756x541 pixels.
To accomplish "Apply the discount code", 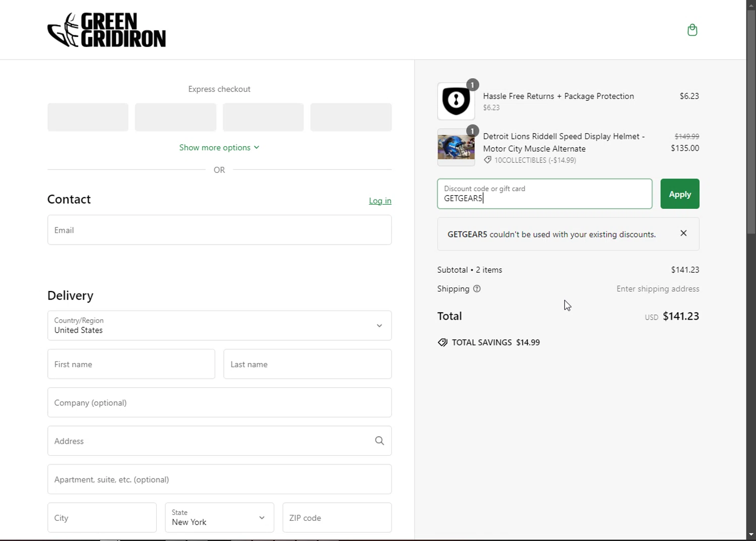I will (680, 194).
